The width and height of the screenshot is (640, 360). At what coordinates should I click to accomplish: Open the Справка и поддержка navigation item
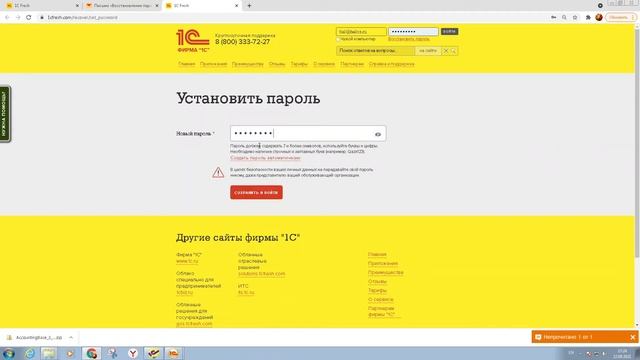tap(391, 64)
